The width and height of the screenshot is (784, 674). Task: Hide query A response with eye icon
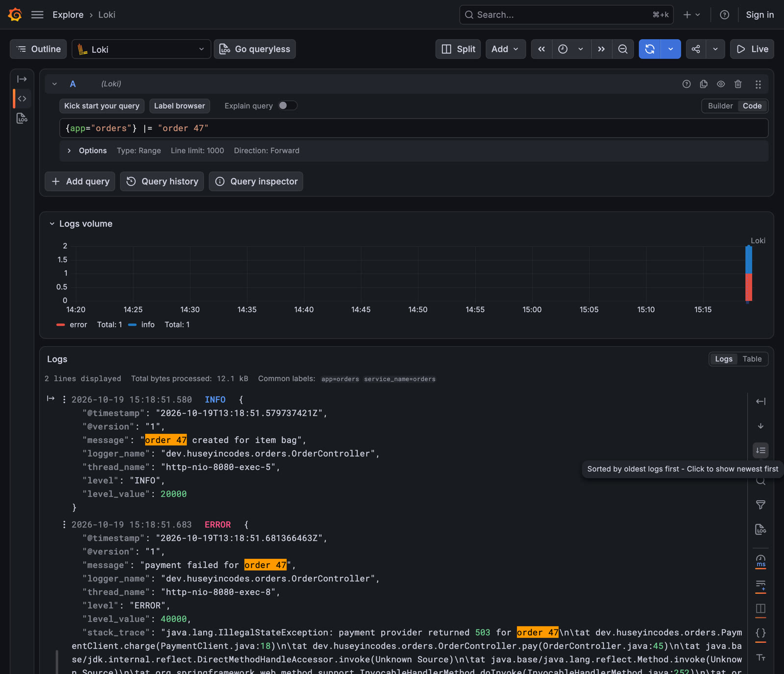coord(721,84)
